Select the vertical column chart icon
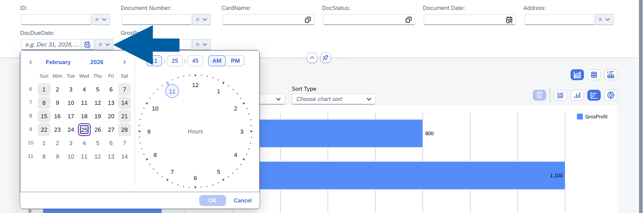 577,95
